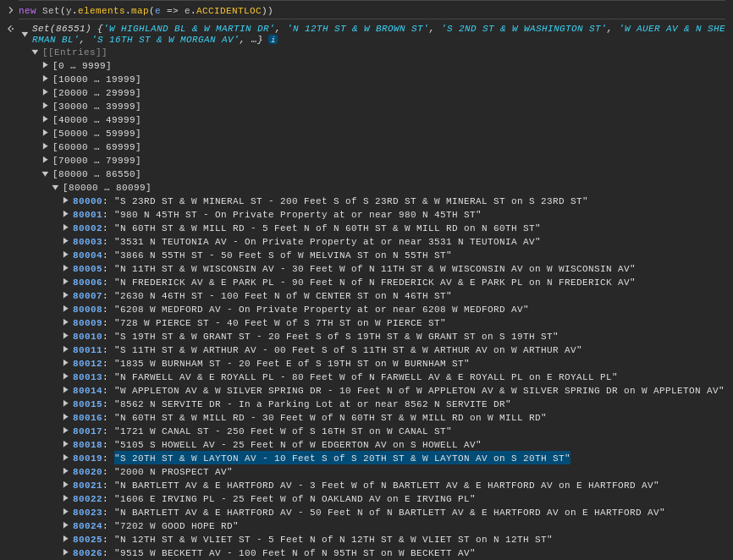Expand entry 80006 N FREDERICK AV
Viewport: 733px width, 560px height.
tap(66, 282)
